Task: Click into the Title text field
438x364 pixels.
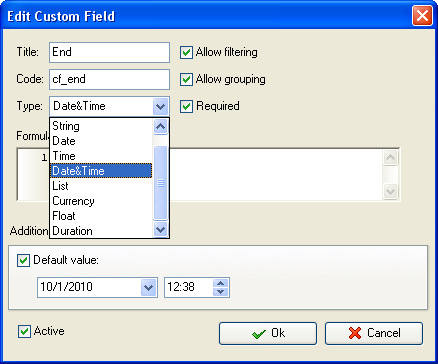Action: click(109, 52)
